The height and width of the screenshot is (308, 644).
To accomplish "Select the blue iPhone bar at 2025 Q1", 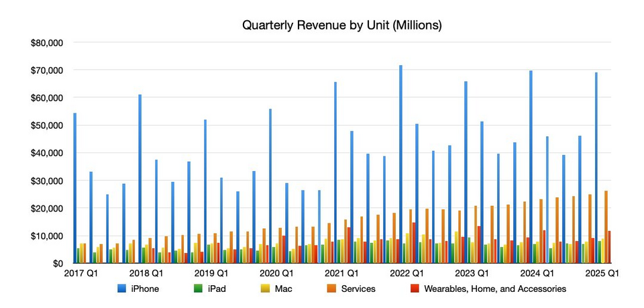I will click(x=596, y=168).
